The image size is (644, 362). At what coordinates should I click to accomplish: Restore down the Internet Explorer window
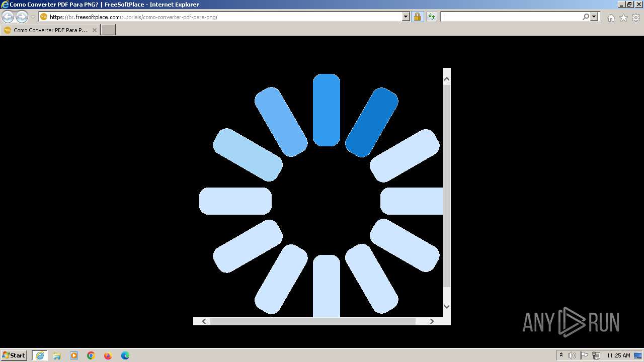pos(629,5)
